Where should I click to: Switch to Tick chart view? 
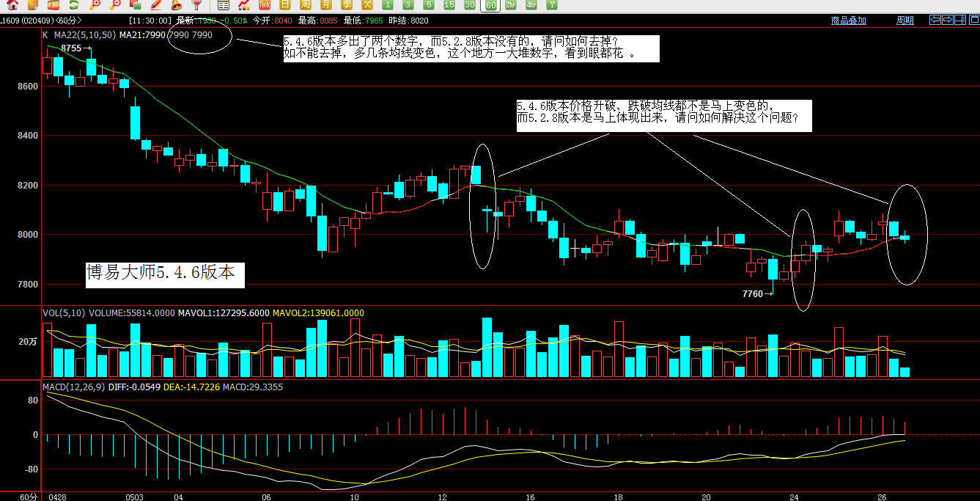coord(265,5)
